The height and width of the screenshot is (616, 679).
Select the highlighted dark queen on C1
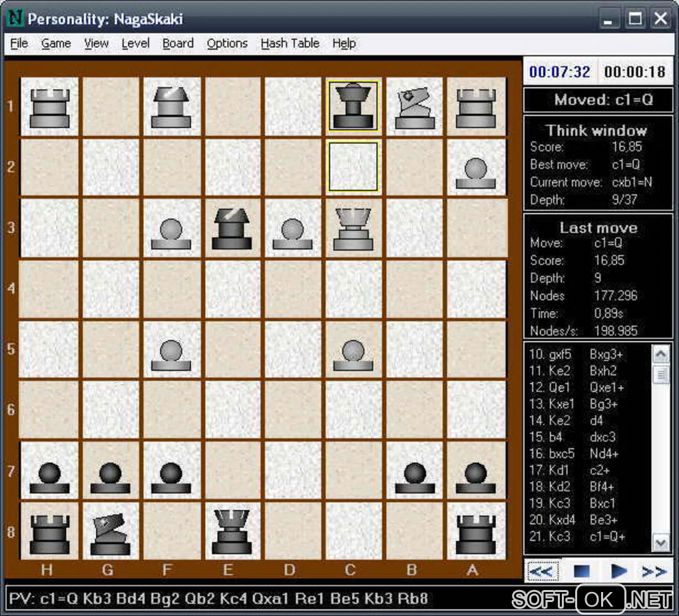point(353,107)
